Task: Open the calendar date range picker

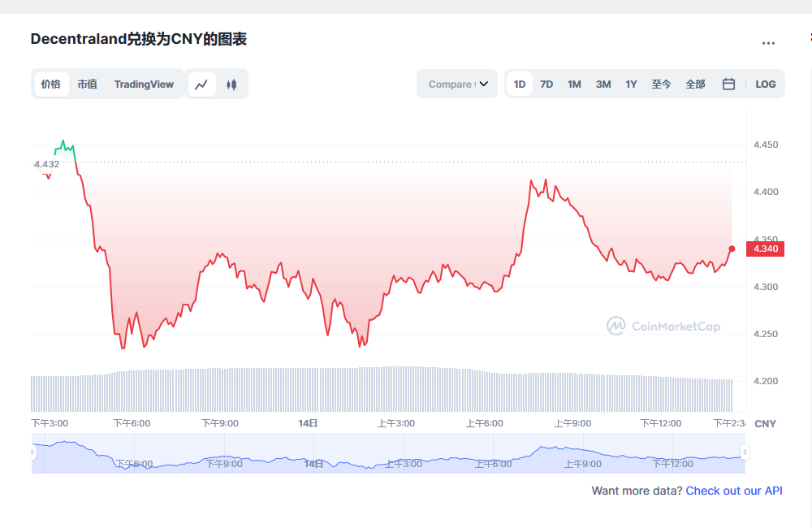Action: point(728,84)
